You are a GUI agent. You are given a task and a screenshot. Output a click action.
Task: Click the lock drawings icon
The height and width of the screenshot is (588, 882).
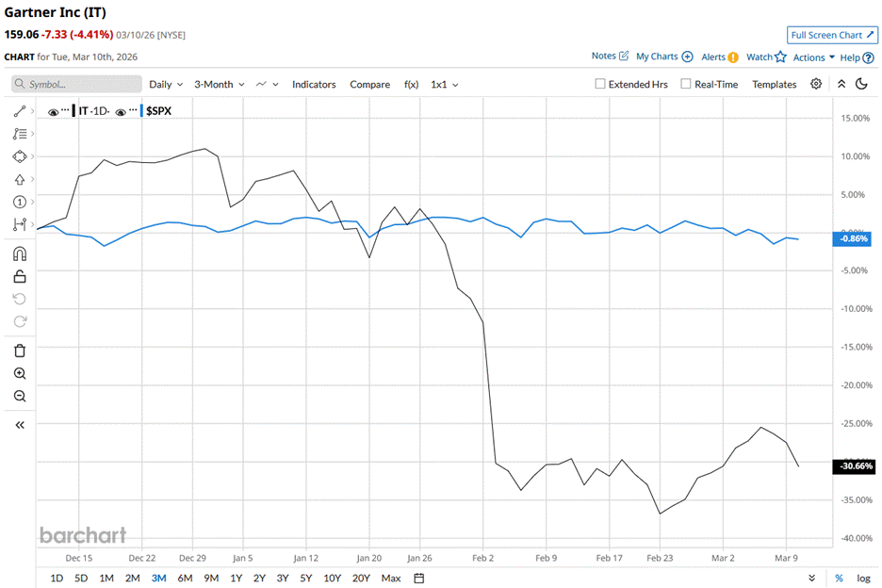(19, 276)
